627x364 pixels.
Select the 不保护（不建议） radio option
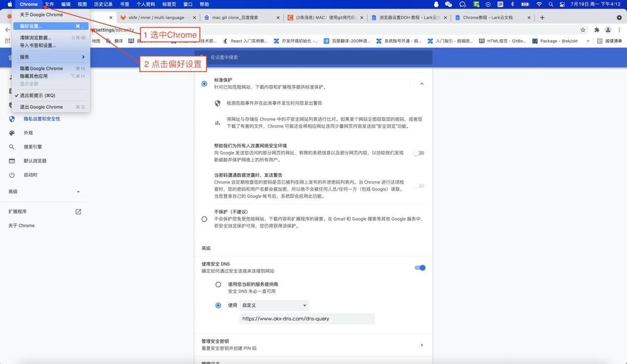pyautogui.click(x=204, y=219)
